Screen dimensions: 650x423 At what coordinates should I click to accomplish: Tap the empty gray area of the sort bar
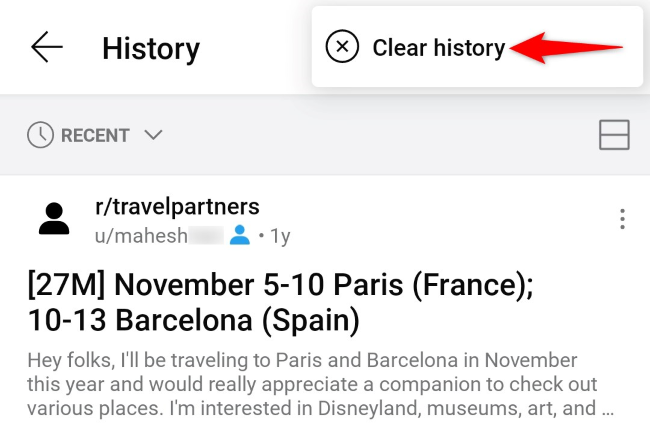380,135
